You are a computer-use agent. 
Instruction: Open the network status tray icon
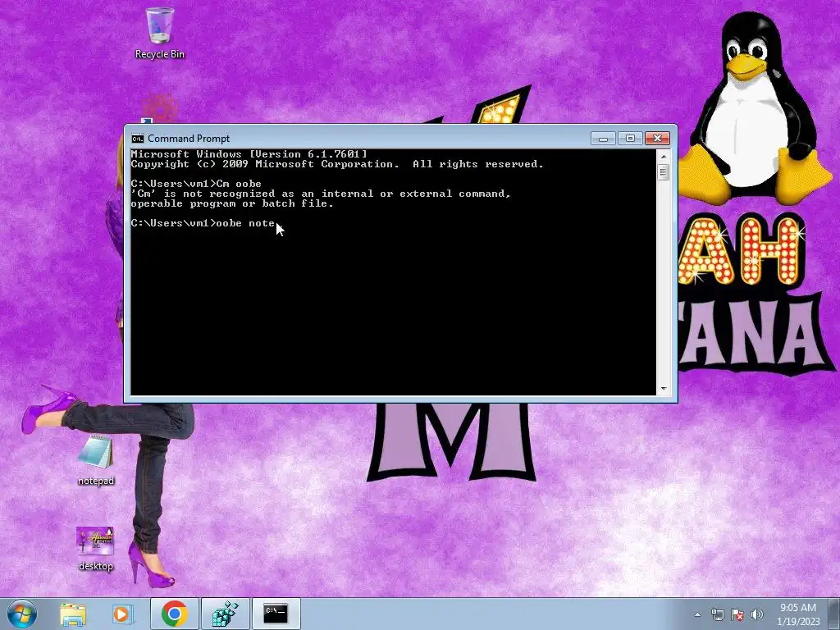click(x=717, y=614)
